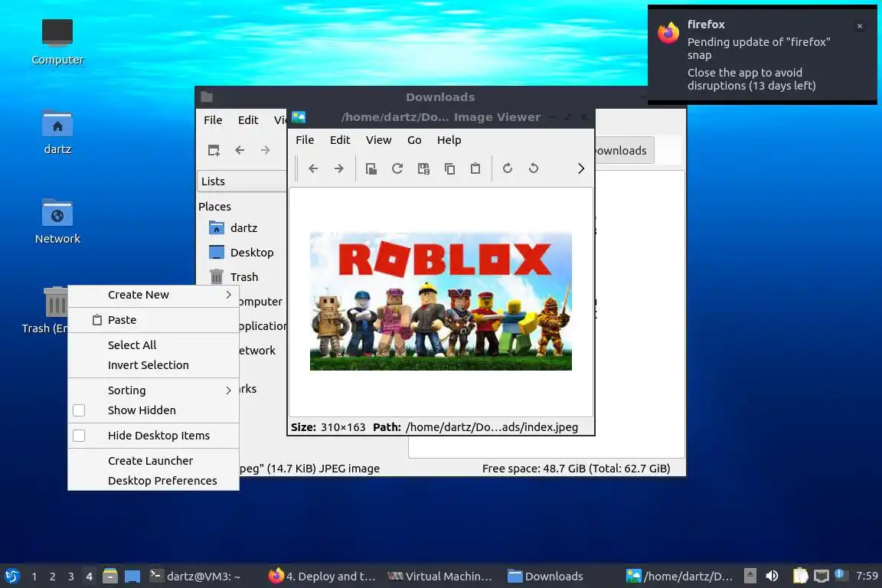This screenshot has width=882, height=588.
Task: Open the Lists side pane selector
Action: click(x=243, y=181)
